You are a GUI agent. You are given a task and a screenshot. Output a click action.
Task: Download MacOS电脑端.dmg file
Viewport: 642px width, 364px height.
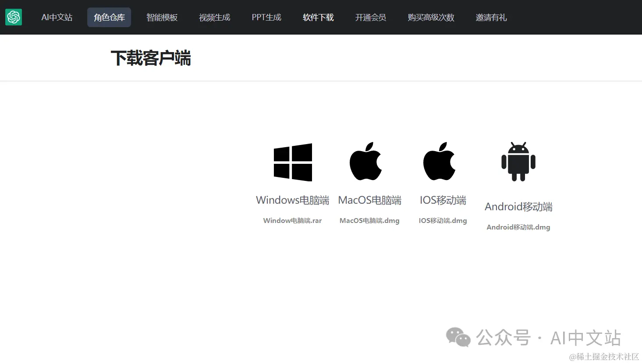click(x=369, y=221)
